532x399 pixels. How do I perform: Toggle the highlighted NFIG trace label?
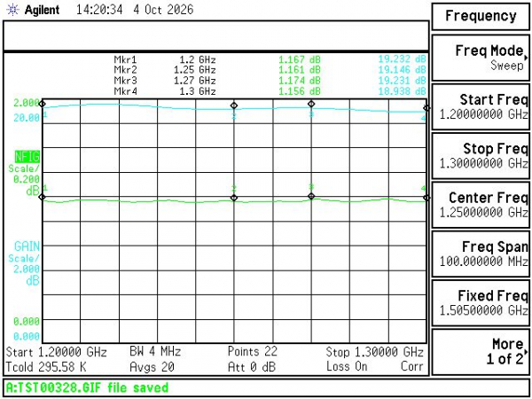(27, 157)
